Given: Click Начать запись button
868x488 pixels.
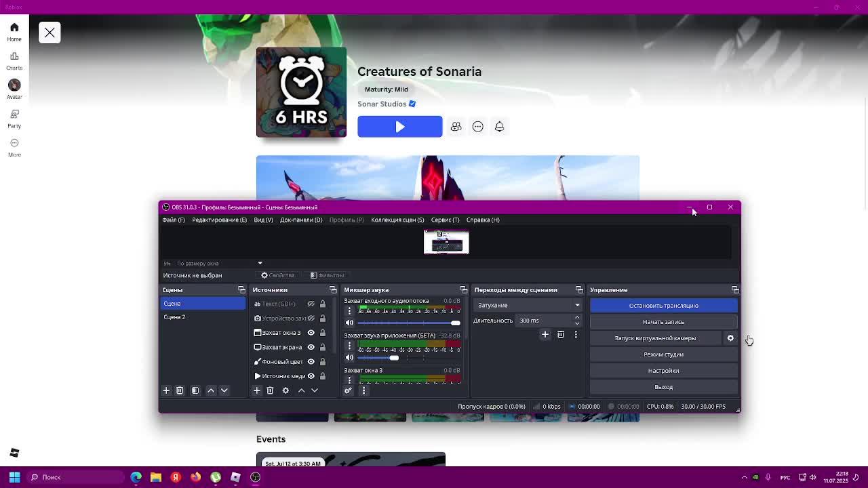Looking at the screenshot, I should (x=663, y=322).
